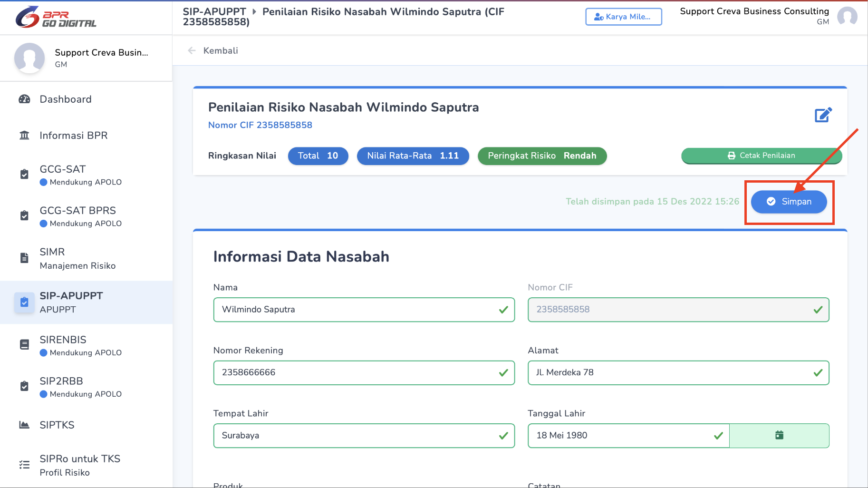The width and height of the screenshot is (868, 488).
Task: Click the Peringkat Risiko Rendah badge
Action: 542,156
